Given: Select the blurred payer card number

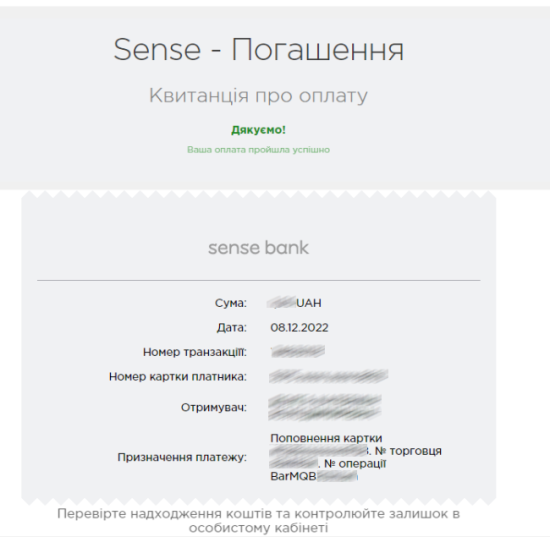Looking at the screenshot, I should pyautogui.click(x=329, y=376).
